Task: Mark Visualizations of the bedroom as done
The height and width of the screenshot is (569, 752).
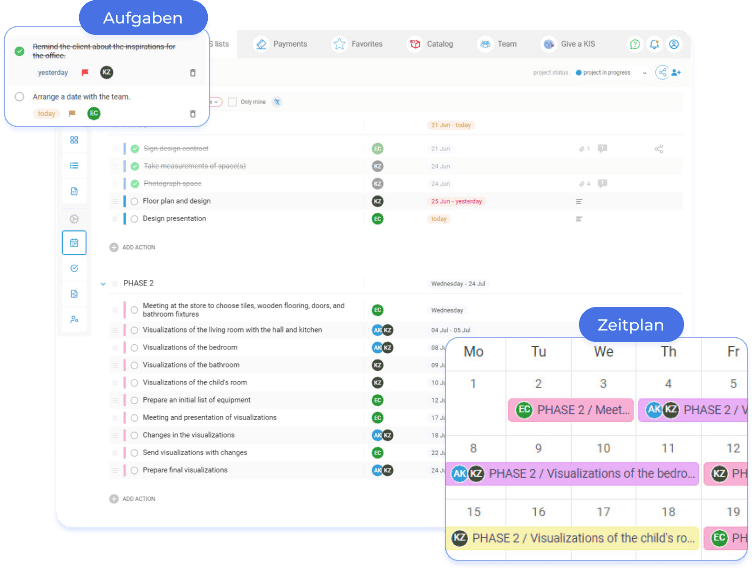Action: (134, 348)
